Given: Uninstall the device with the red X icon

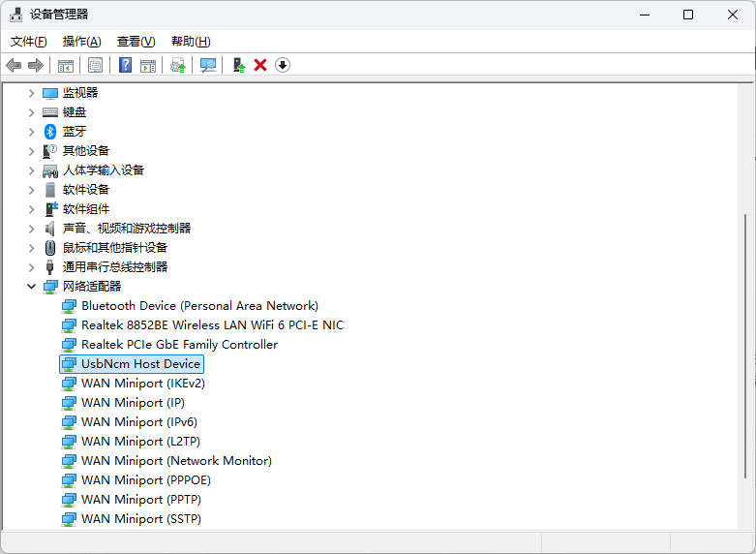Looking at the screenshot, I should coord(260,65).
